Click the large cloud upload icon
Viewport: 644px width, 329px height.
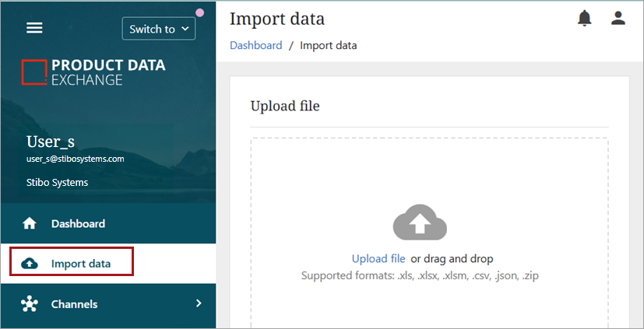[x=419, y=222]
